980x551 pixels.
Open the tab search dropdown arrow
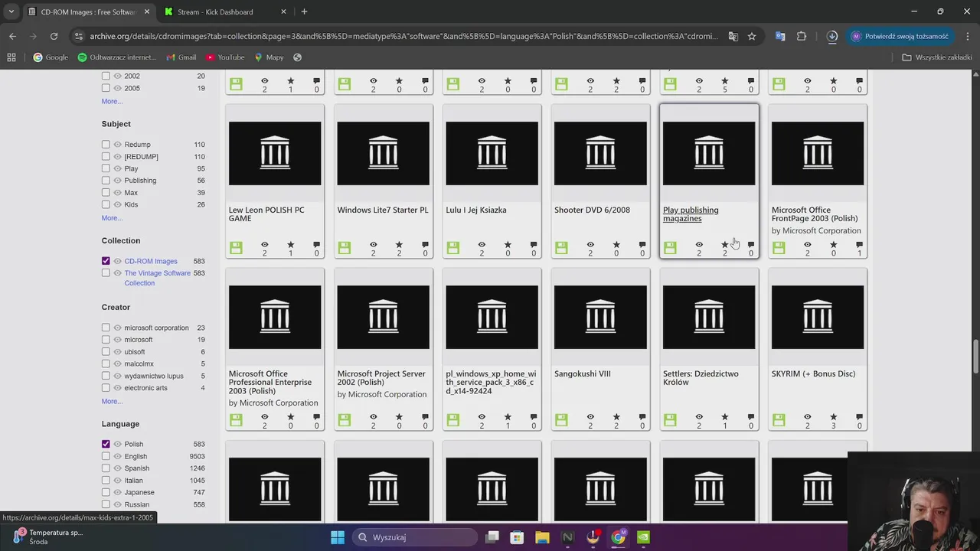pyautogui.click(x=11, y=11)
